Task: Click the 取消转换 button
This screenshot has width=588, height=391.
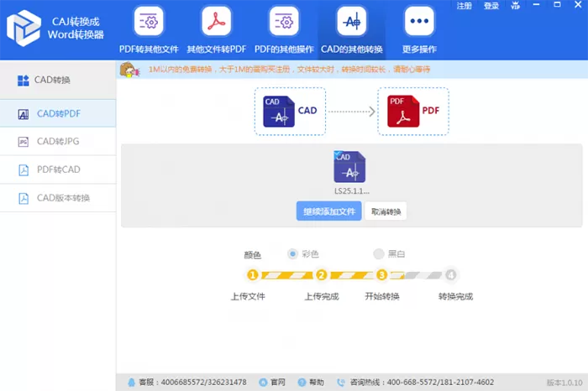Action: pos(386,211)
